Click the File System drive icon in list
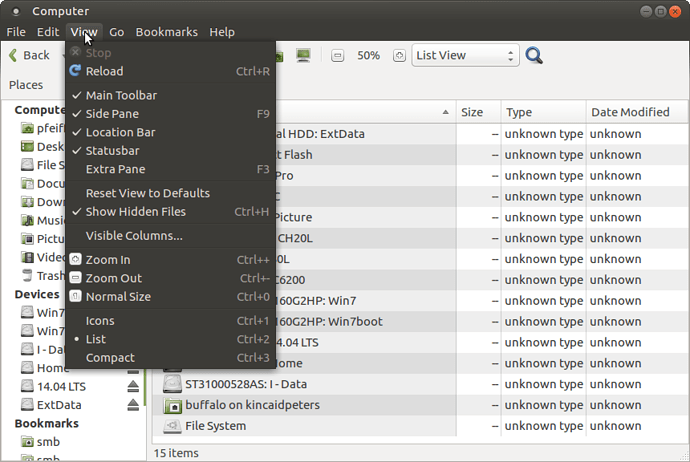Screen dimensions: 690x462 [x=171, y=426]
